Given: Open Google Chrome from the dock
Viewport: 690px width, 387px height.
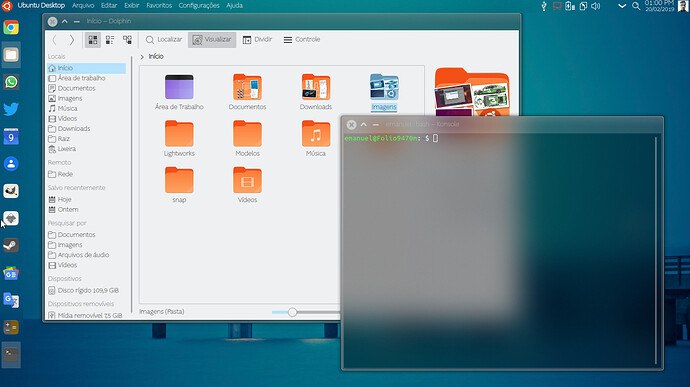Looking at the screenshot, I should (x=11, y=27).
